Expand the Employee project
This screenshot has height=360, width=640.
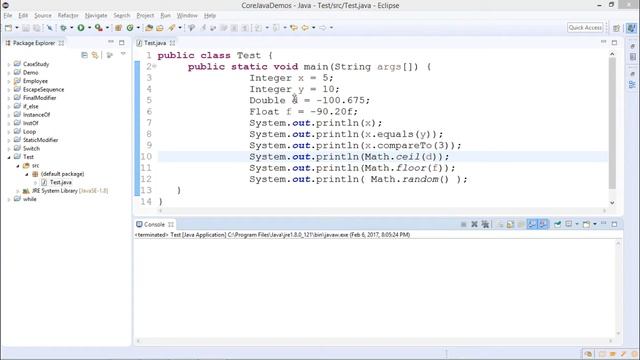pyautogui.click(x=9, y=81)
